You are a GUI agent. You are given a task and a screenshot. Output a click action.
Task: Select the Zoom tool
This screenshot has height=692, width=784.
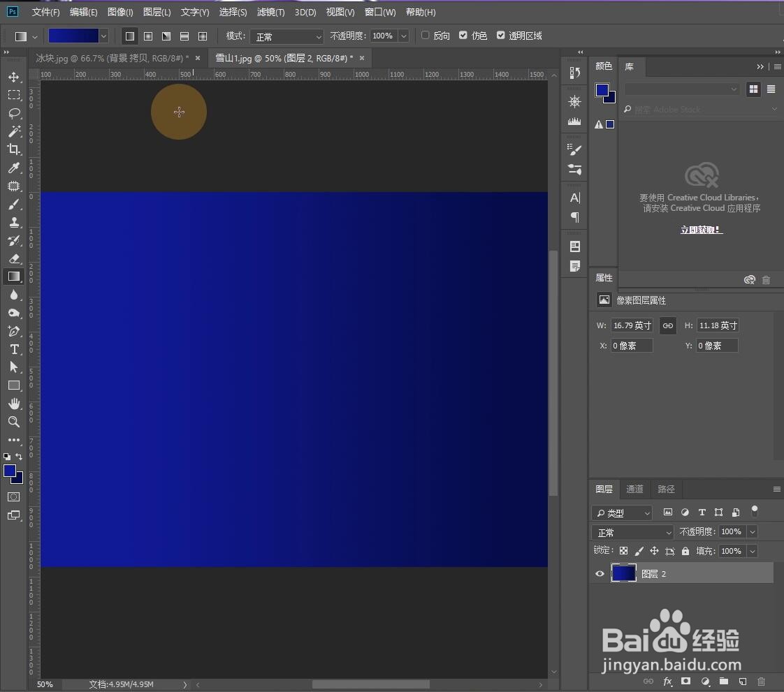click(x=13, y=422)
